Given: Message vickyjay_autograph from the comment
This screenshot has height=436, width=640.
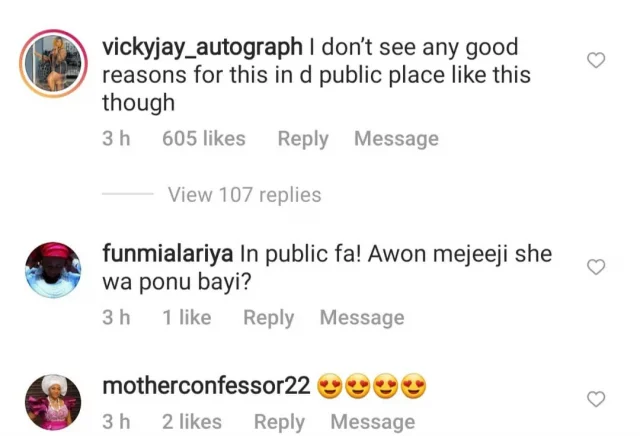Looking at the screenshot, I should (396, 139).
